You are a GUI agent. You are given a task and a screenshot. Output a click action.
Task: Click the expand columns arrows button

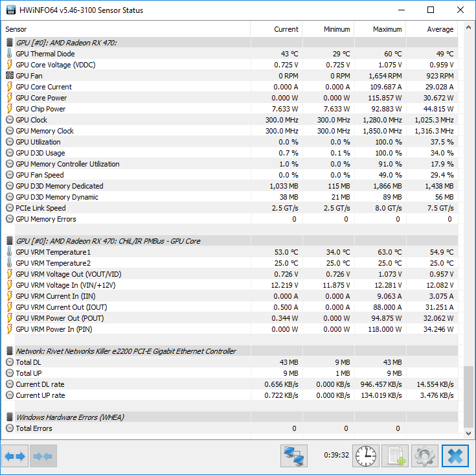[x=15, y=456]
